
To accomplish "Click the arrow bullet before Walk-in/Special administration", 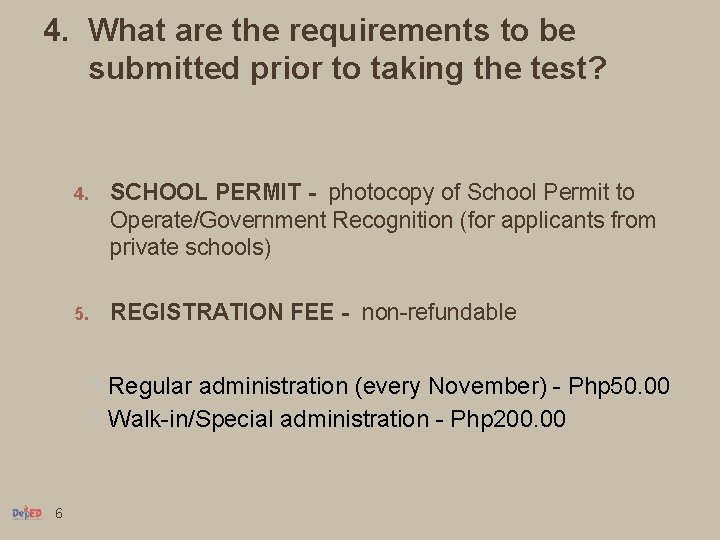I will tap(95, 415).
